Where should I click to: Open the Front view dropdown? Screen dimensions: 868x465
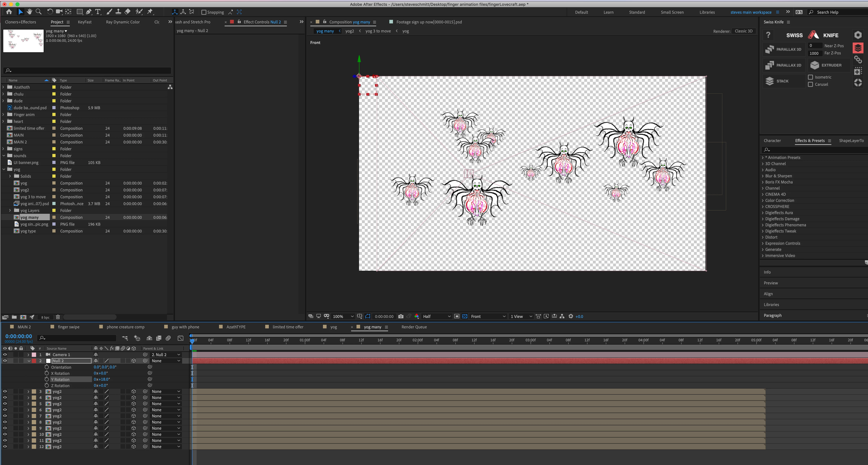[x=488, y=316]
